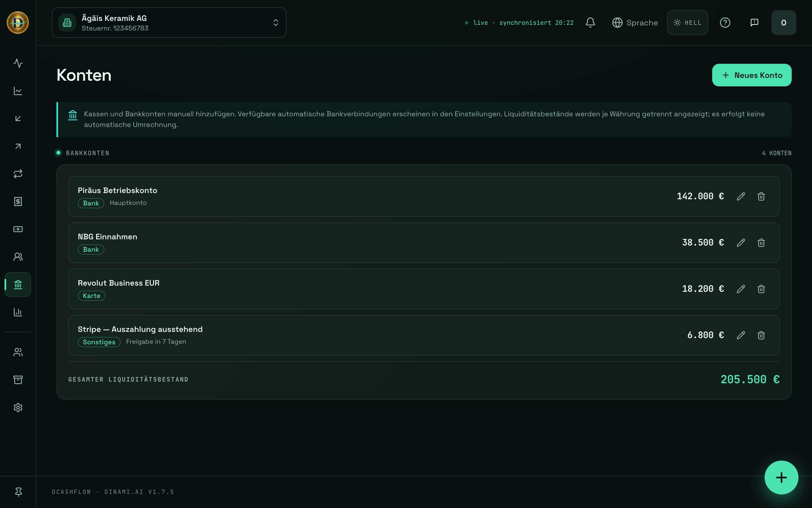Click the 205.500 € total balance
Image resolution: width=812 pixels, height=508 pixels.
(750, 379)
